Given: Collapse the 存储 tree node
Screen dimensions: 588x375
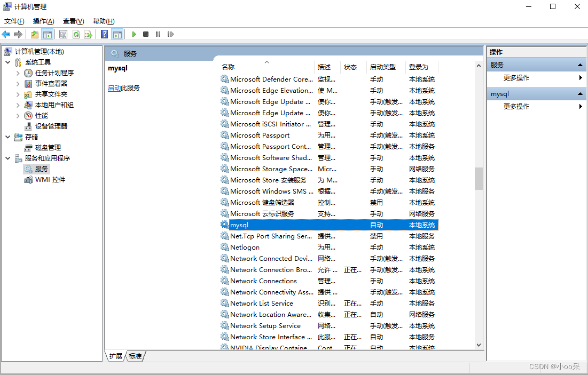Looking at the screenshot, I should [x=8, y=137].
